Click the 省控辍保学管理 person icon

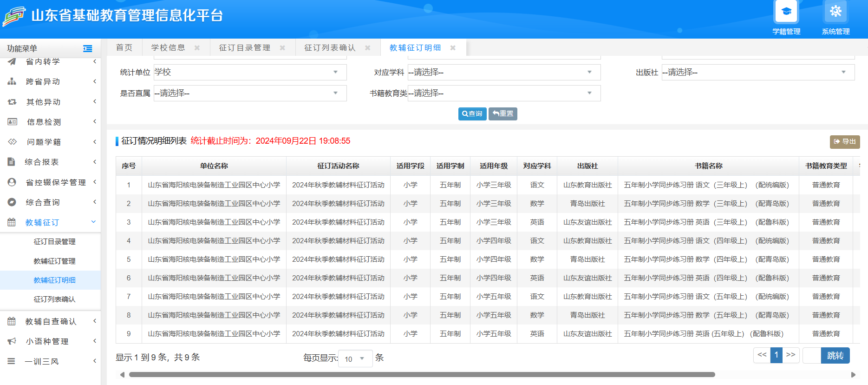(x=12, y=182)
